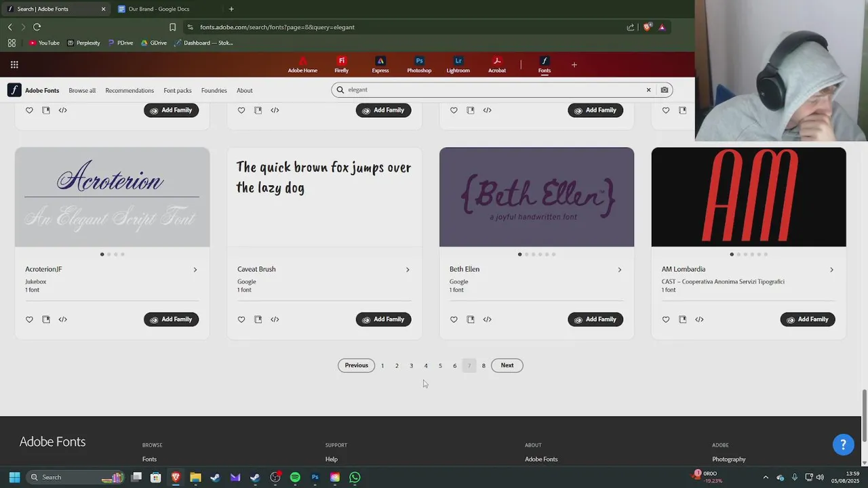Favorite the Caveat Brush font
This screenshot has height=488, width=868.
[241, 319]
